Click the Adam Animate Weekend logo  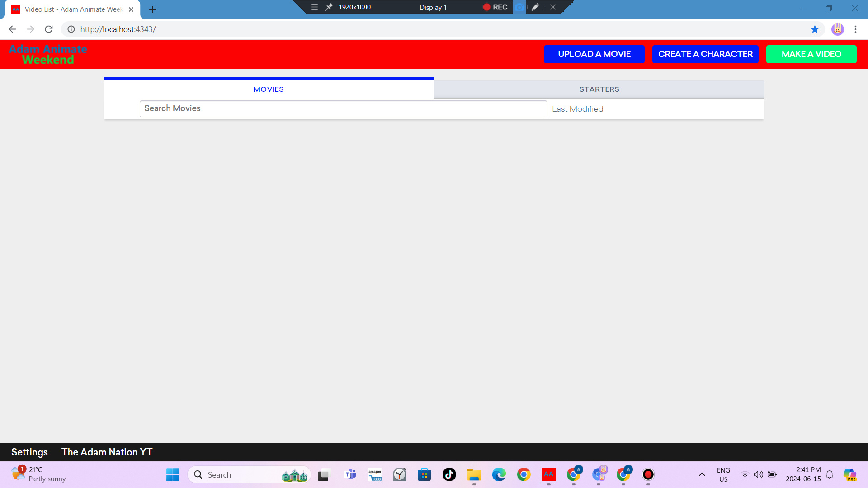pos(48,54)
